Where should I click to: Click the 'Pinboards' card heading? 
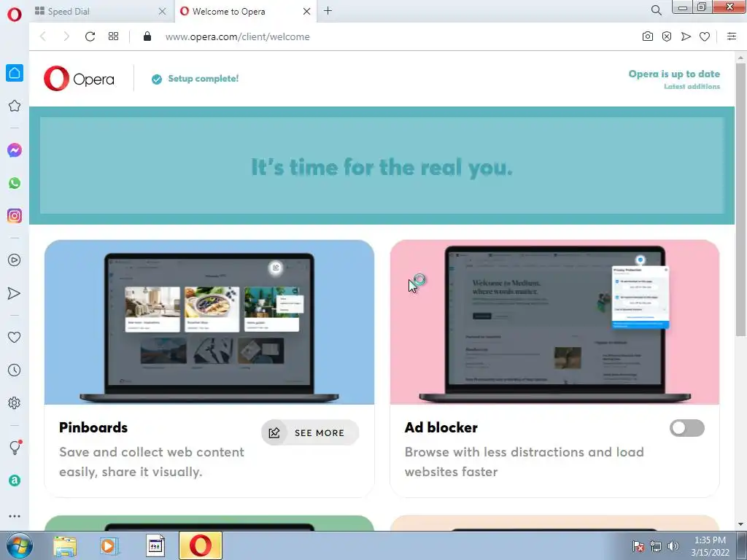pyautogui.click(x=93, y=427)
